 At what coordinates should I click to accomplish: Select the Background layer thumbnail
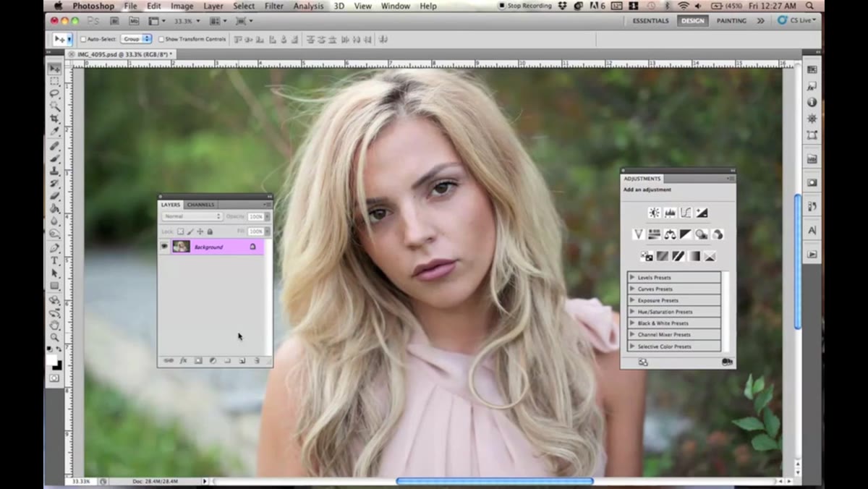pyautogui.click(x=181, y=247)
